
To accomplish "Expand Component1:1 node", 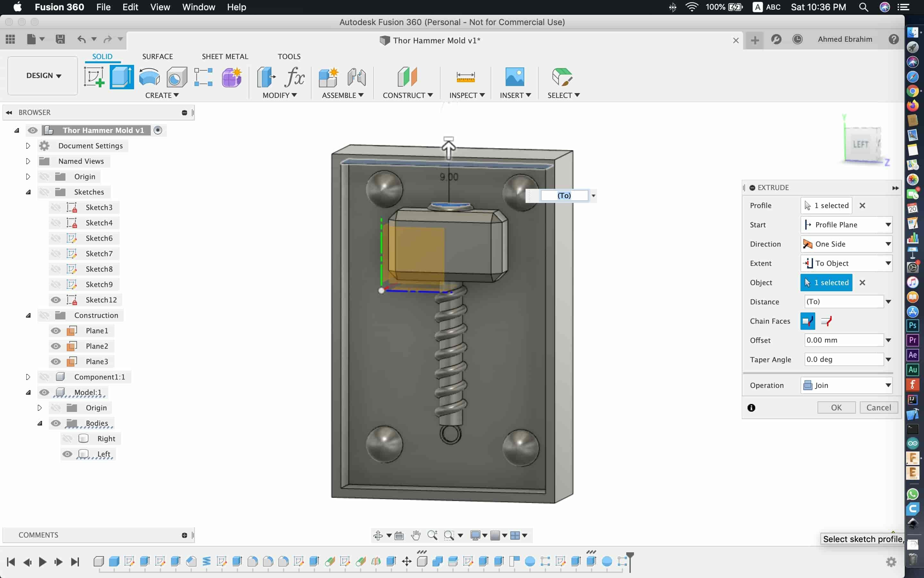I will (28, 377).
